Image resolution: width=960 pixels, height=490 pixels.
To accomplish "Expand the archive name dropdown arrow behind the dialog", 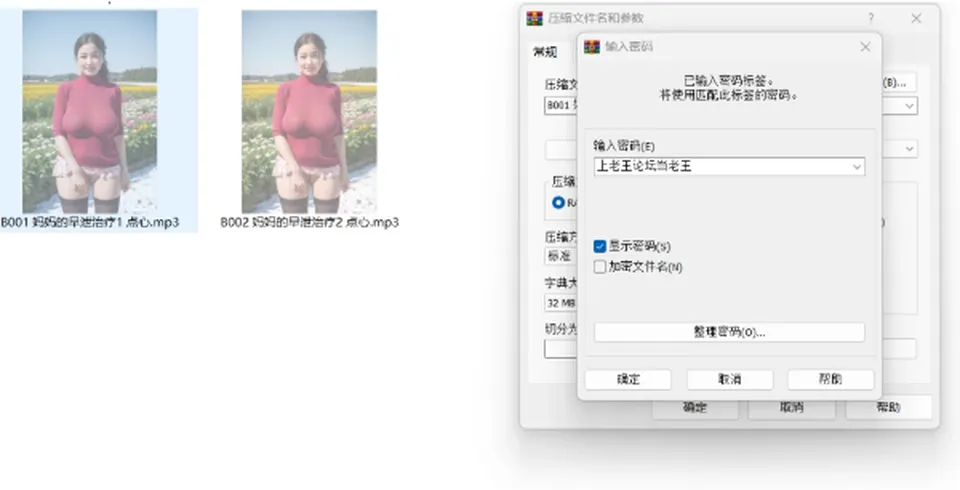I will tap(910, 106).
